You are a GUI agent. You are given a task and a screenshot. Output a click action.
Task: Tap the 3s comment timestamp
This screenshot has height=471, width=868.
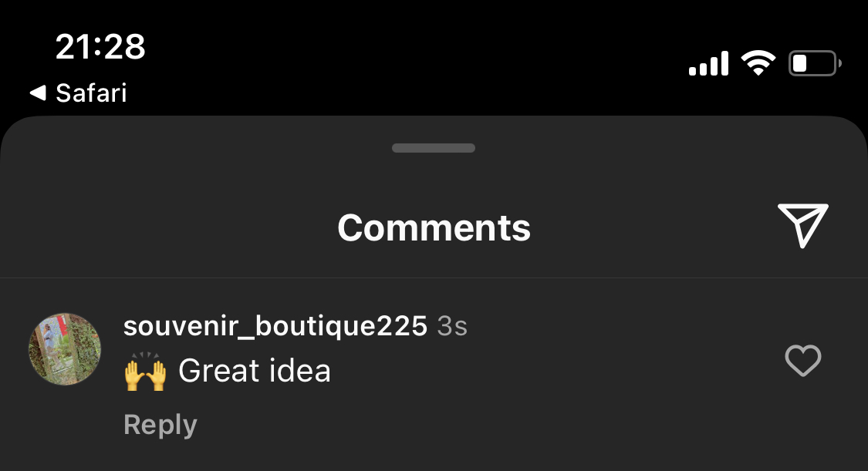click(452, 326)
